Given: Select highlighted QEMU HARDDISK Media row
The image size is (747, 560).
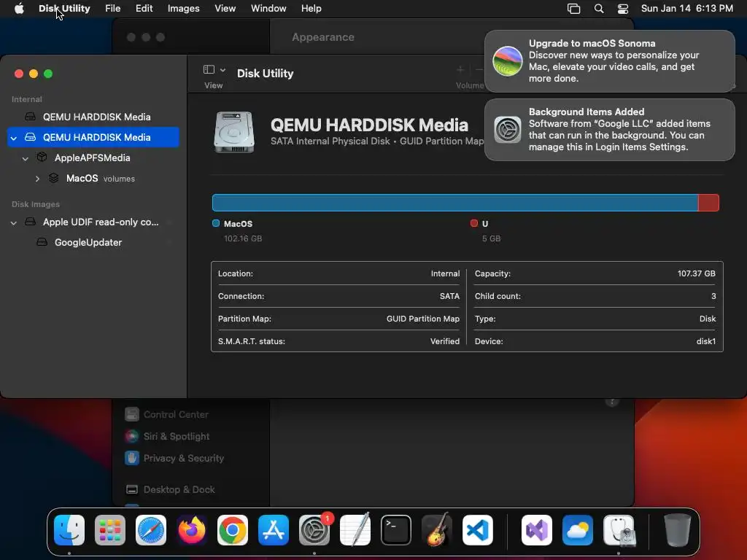Looking at the screenshot, I should pos(93,137).
